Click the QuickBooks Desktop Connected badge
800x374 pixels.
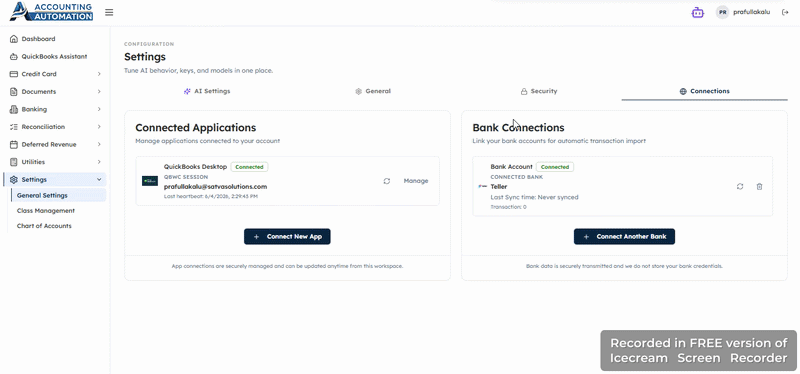(249, 167)
